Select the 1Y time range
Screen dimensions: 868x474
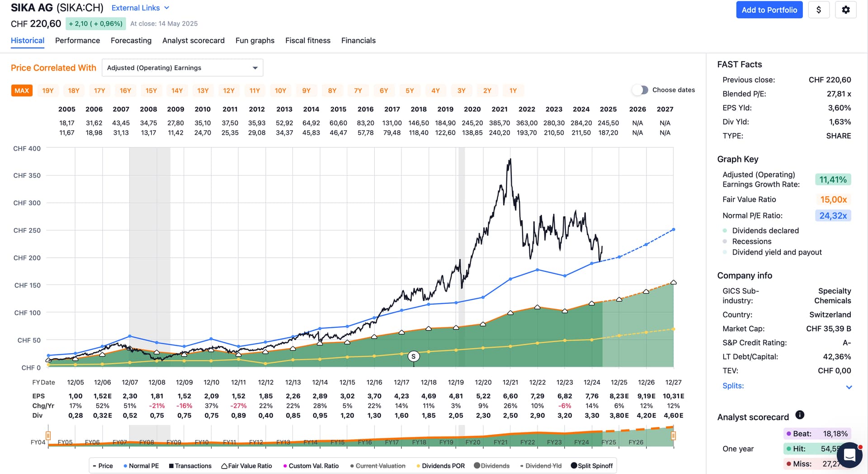click(513, 90)
